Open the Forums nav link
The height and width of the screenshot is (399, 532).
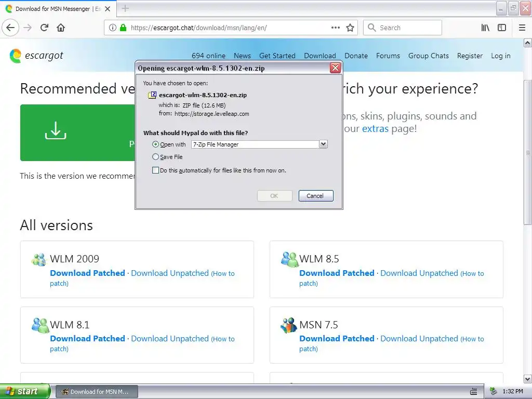(388, 56)
